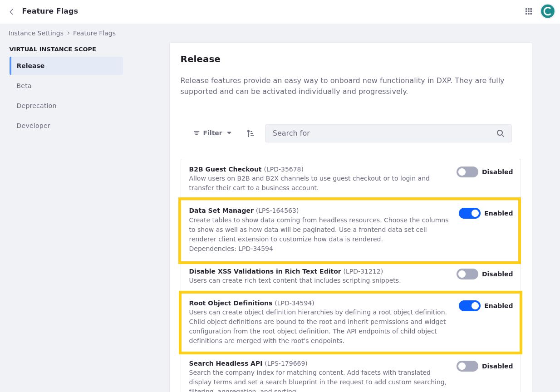Screen dimensions: 560x392
Task: Open the applications grid menu
Action: [528, 11]
